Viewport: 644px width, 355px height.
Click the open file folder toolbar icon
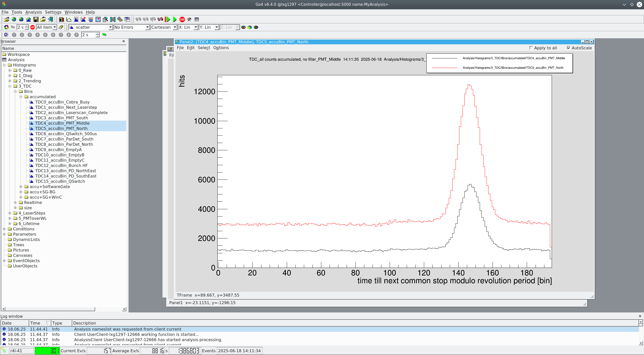click(x=7, y=19)
